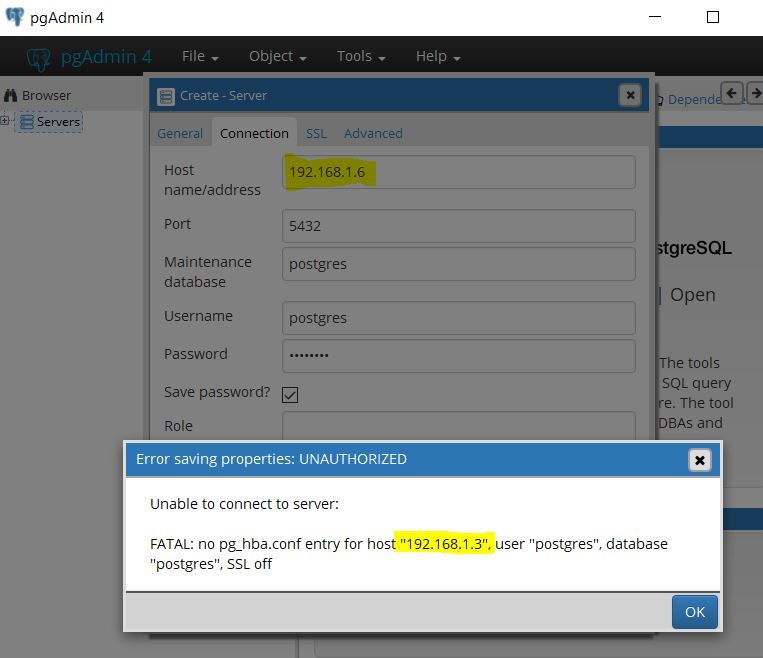The image size is (763, 658).
Task: Switch to the SSL tab
Action: [316, 133]
